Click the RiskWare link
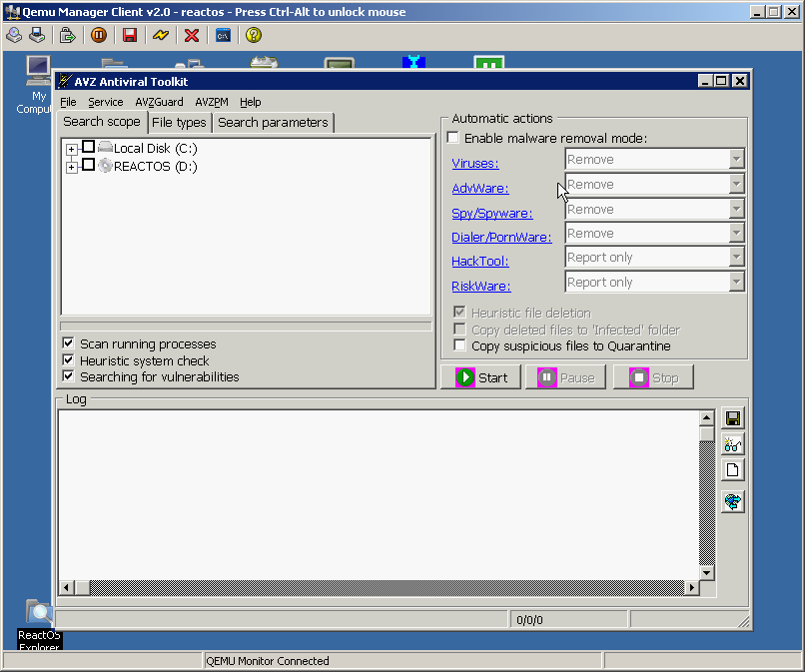This screenshot has width=805, height=672. pos(481,287)
